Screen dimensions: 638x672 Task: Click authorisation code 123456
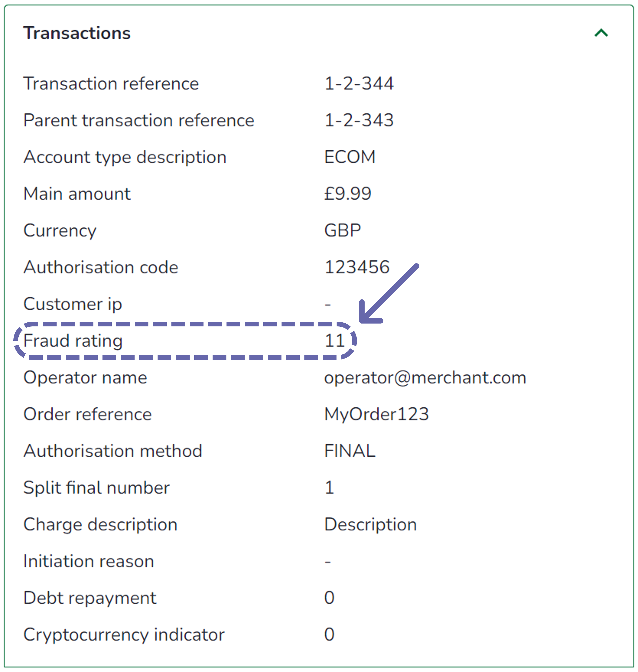pos(357,267)
